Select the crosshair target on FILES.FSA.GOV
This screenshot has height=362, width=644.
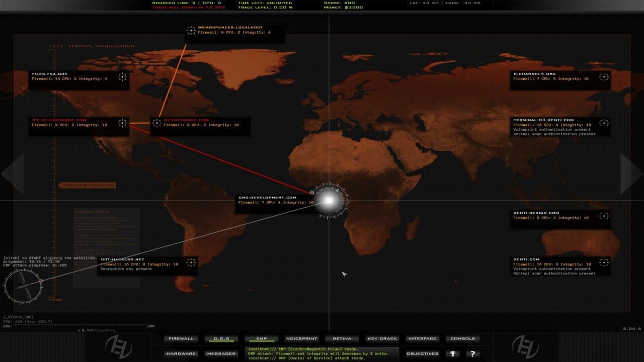click(122, 78)
